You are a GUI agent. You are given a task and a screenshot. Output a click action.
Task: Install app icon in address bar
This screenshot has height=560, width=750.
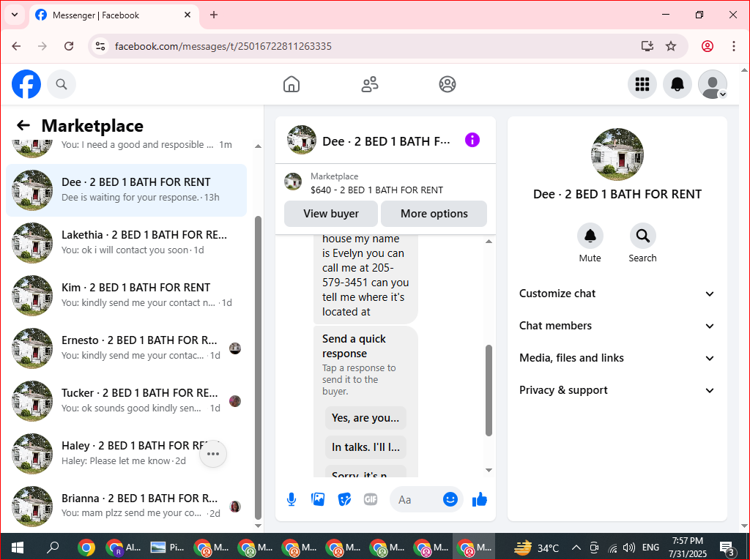(647, 46)
